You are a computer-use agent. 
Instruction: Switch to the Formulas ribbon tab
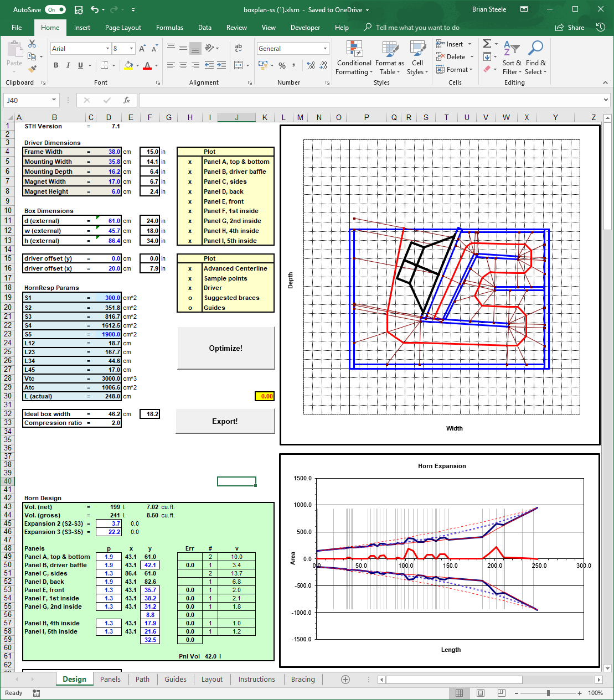pos(169,28)
